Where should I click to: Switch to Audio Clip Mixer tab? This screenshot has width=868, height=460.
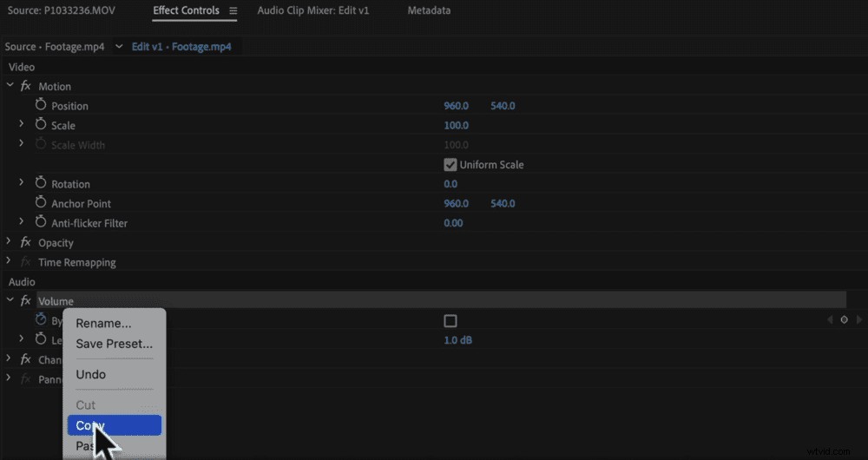click(312, 10)
